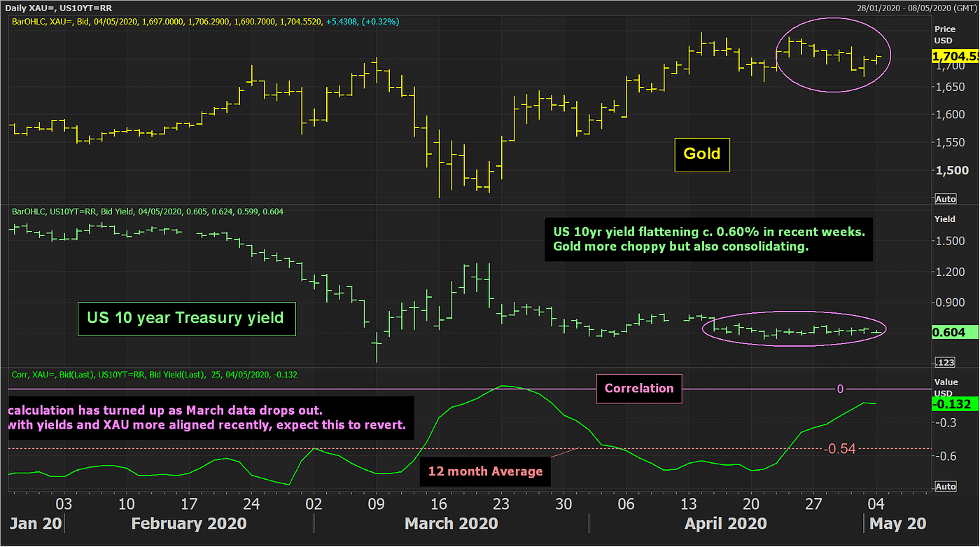The width and height of the screenshot is (980, 547).
Task: Click the '06' date tick in April
Action: (626, 504)
